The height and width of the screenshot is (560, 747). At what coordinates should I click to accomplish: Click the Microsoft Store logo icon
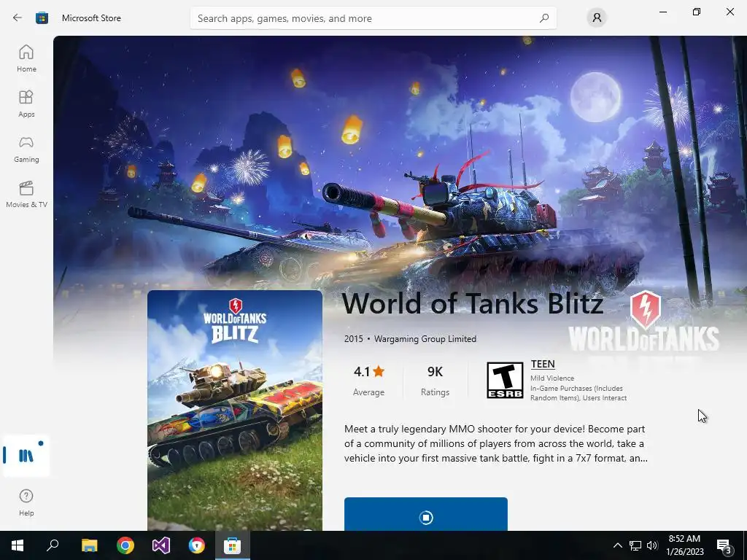[x=42, y=18]
